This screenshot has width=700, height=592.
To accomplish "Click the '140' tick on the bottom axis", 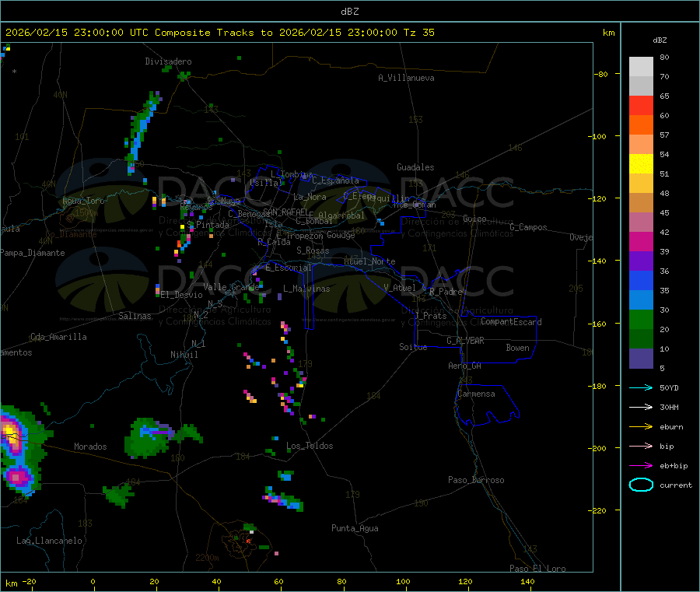I will [527, 581].
